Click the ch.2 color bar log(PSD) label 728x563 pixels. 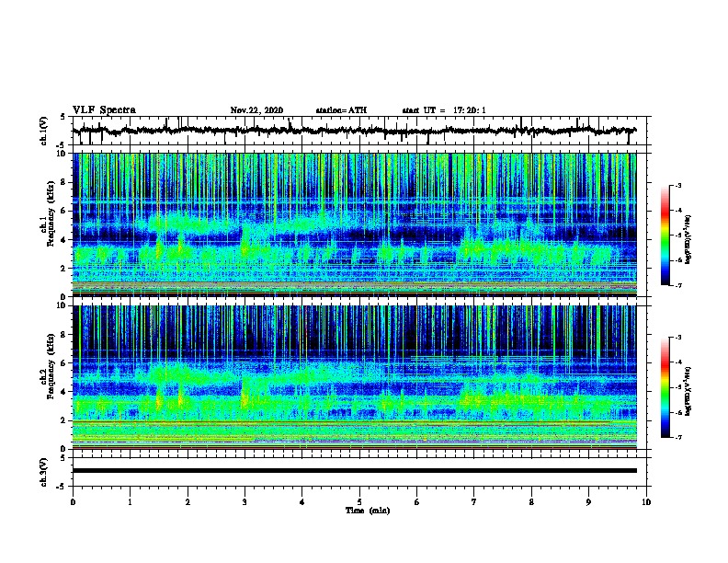pyautogui.click(x=688, y=391)
